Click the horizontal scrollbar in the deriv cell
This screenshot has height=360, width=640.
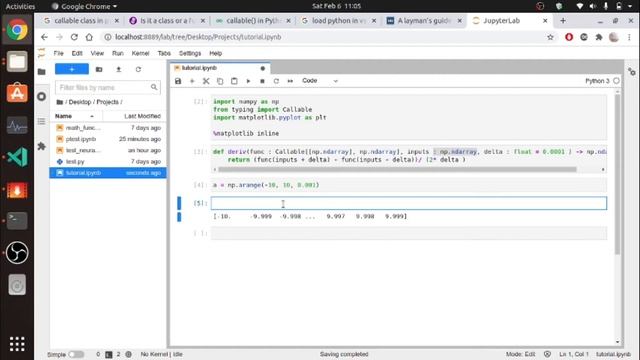(x=397, y=169)
